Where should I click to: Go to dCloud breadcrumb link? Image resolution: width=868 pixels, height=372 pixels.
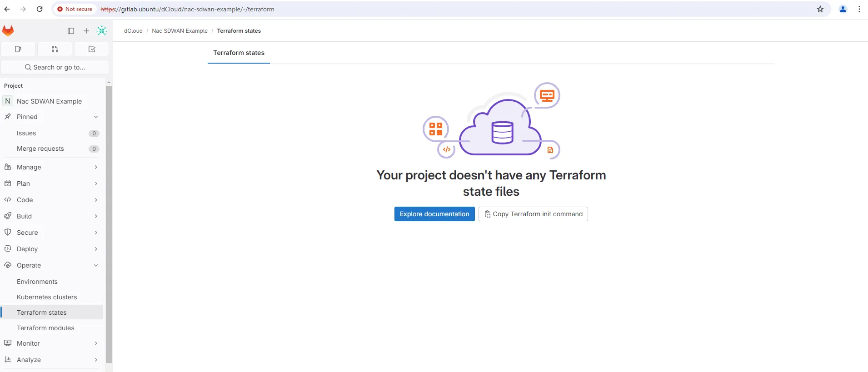coord(133,31)
